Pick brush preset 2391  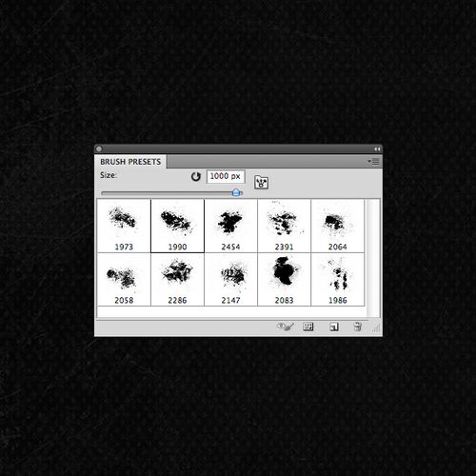[x=284, y=226]
